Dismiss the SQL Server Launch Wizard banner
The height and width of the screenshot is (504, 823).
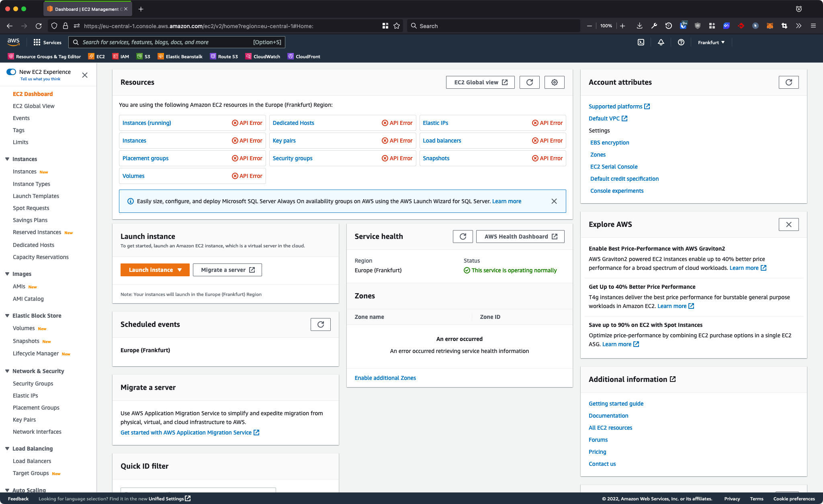tap(554, 201)
